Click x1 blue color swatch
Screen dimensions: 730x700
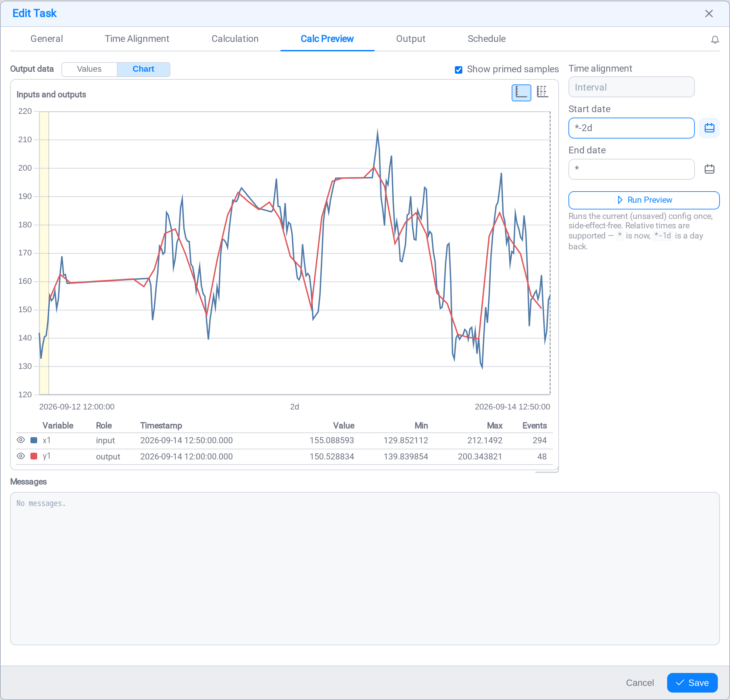(33, 440)
